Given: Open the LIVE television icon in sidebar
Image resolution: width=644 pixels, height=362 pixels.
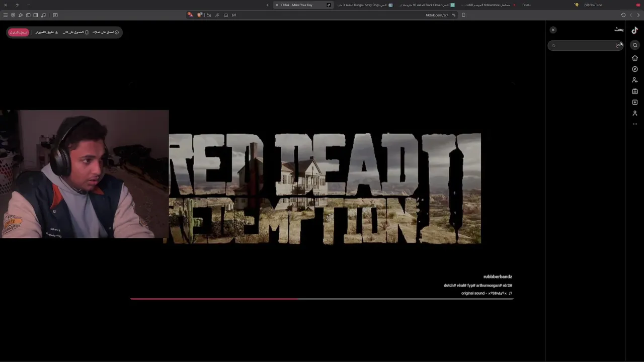Looking at the screenshot, I should (635, 91).
